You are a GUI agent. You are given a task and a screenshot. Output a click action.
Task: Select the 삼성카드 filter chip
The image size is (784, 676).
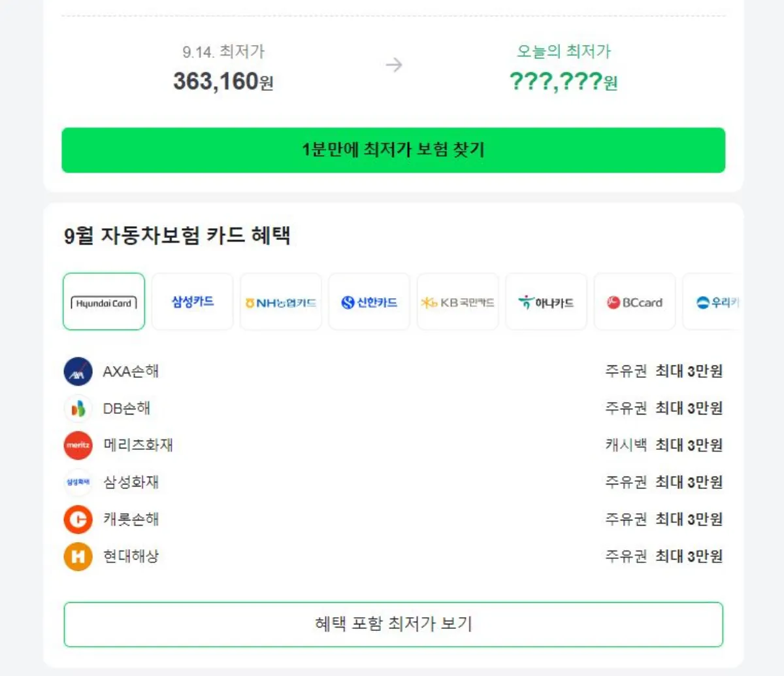(x=192, y=302)
